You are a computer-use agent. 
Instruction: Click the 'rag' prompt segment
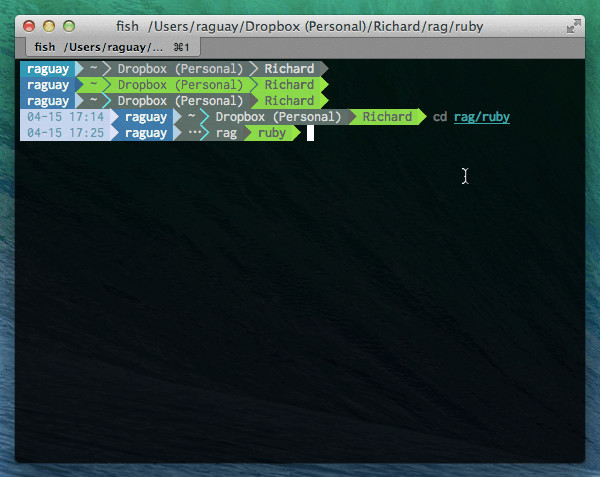coord(226,133)
